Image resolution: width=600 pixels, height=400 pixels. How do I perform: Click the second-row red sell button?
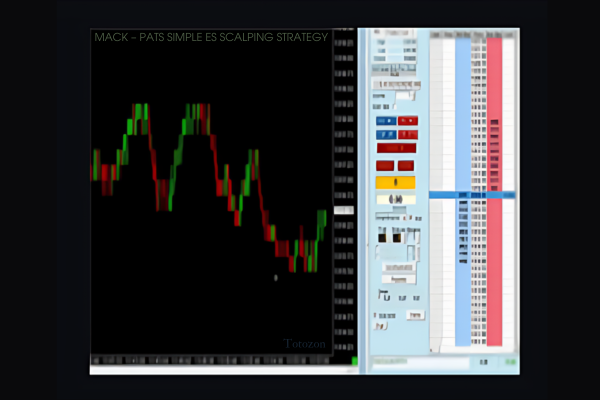[407, 133]
